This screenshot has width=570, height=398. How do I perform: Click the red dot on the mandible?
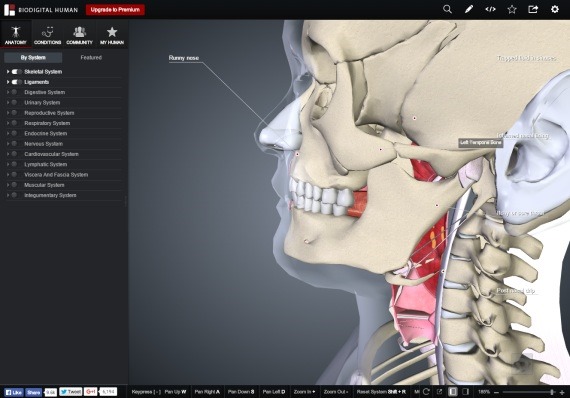[x=437, y=205]
